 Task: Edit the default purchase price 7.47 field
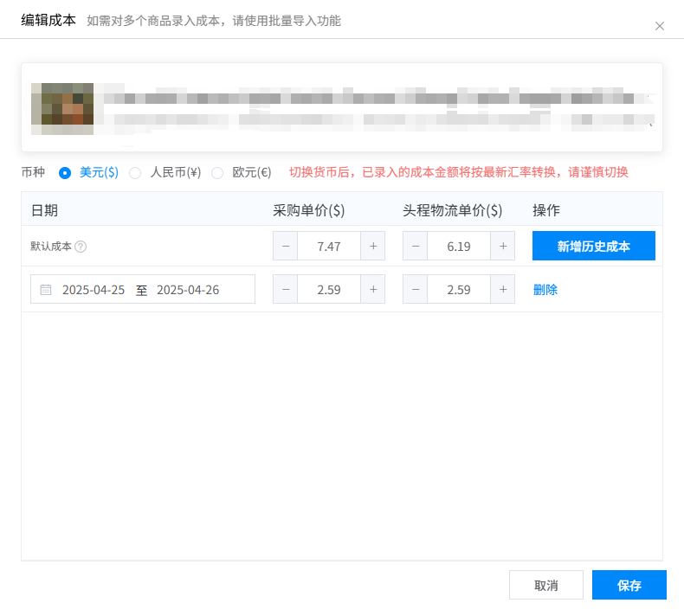click(329, 247)
